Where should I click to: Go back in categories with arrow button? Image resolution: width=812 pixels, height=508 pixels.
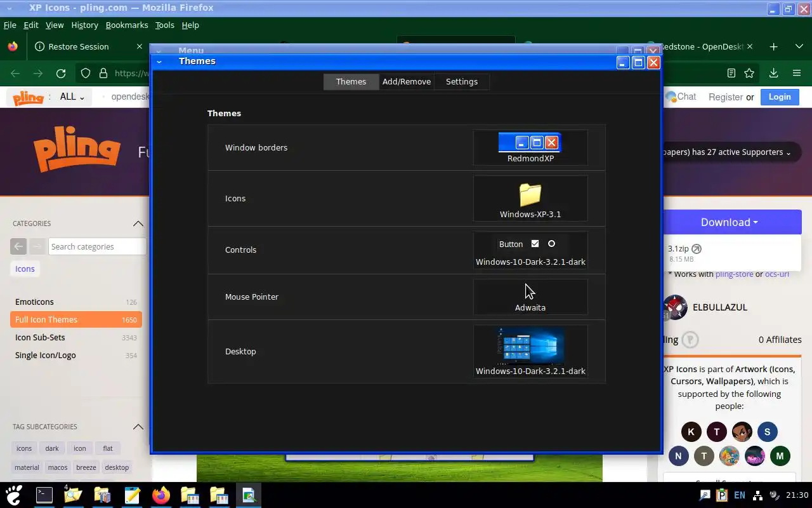(x=18, y=246)
